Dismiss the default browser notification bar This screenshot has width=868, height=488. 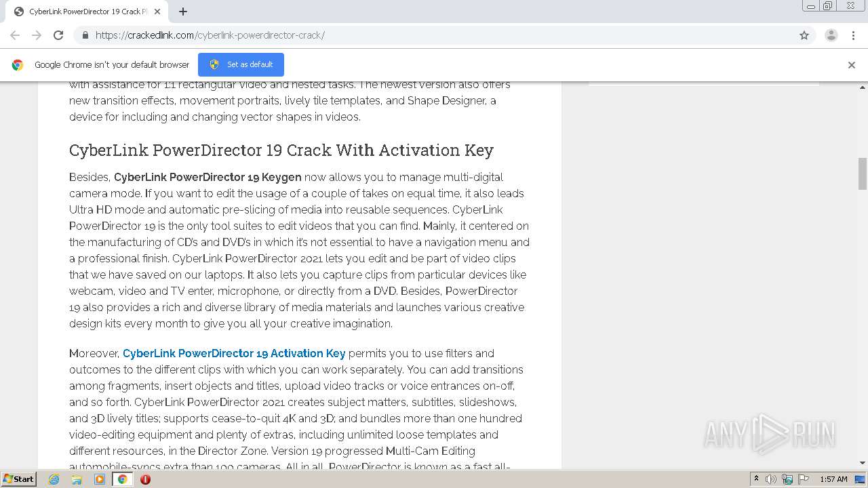coord(852,65)
